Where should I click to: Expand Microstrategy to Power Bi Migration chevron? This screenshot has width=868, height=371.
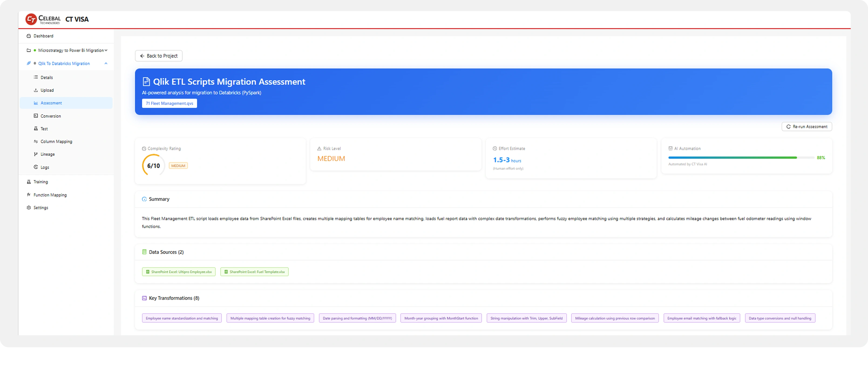(x=106, y=50)
